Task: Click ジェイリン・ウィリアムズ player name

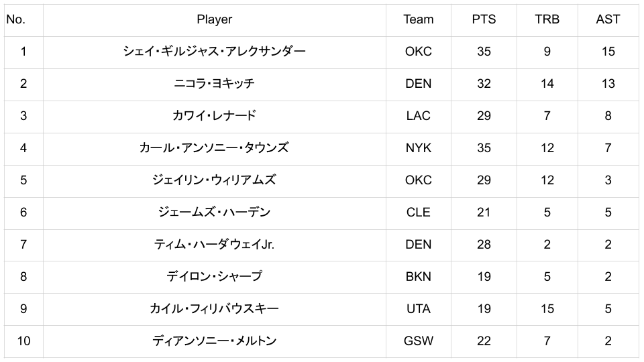Action: 214,180
